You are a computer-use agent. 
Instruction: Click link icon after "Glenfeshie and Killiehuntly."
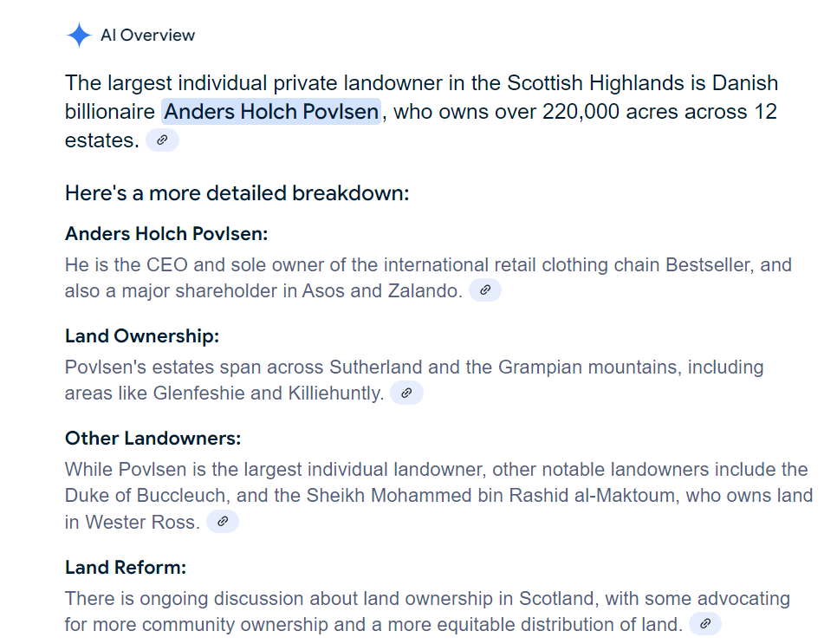click(x=406, y=394)
